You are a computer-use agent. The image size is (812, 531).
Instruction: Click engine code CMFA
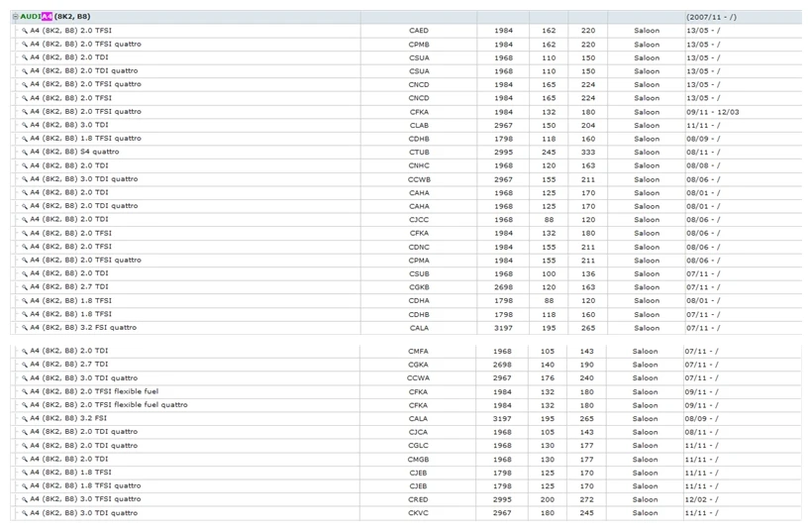(418, 352)
